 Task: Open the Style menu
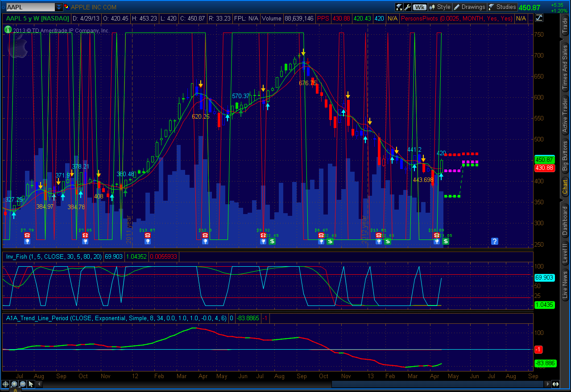click(x=440, y=7)
